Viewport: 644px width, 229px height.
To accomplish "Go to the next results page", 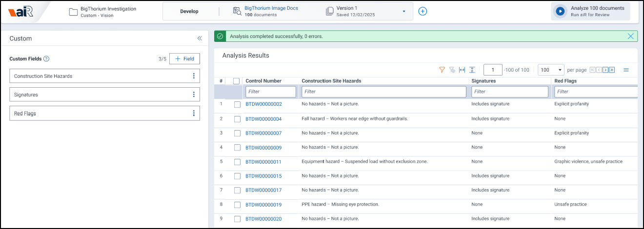I will point(605,70).
